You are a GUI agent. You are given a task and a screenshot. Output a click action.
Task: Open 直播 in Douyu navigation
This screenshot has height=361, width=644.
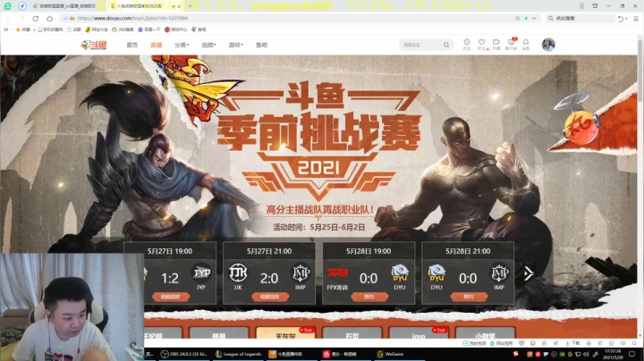156,45
